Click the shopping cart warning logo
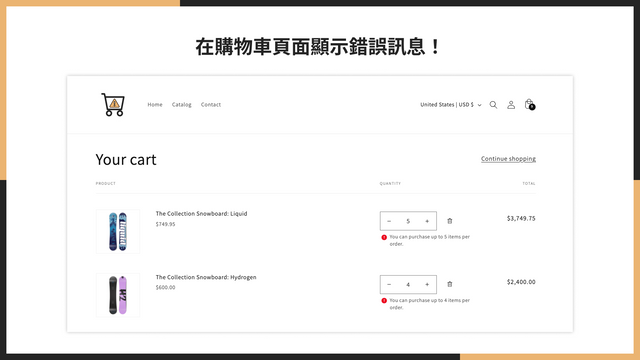Image resolution: width=640 pixels, height=360 pixels. point(113,104)
